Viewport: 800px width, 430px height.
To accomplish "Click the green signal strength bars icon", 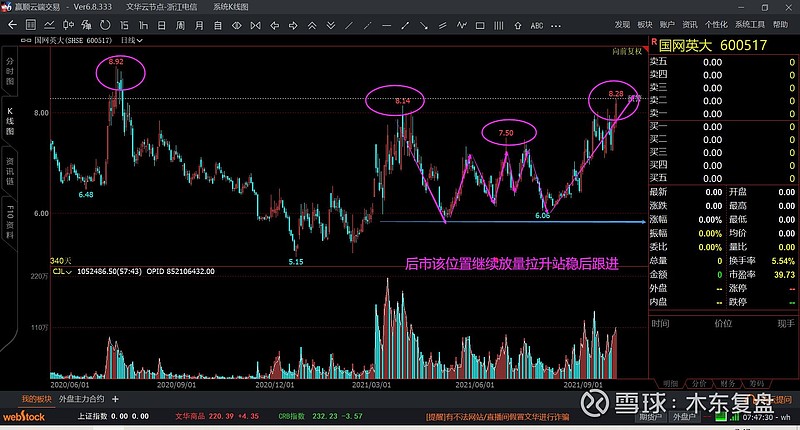I will pyautogui.click(x=734, y=417).
